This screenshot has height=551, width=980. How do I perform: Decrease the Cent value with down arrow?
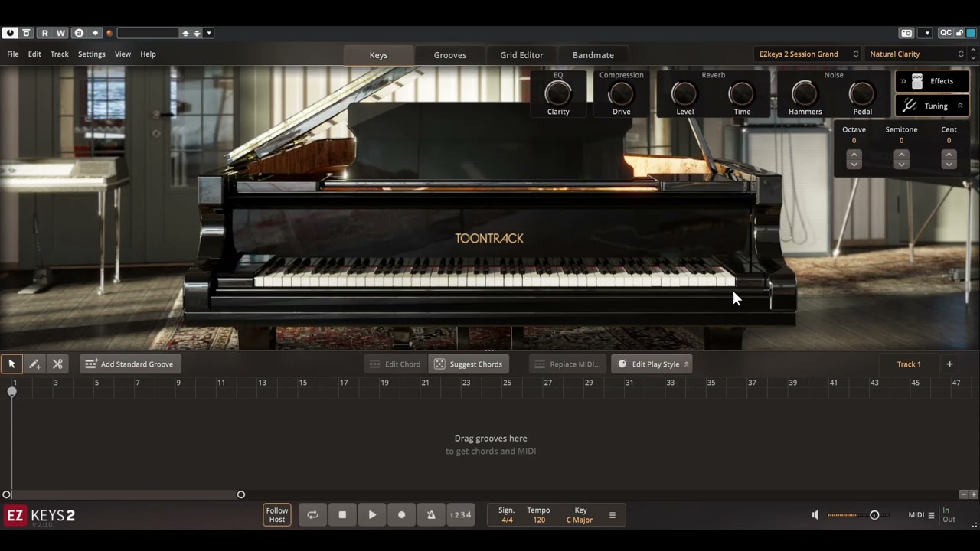(949, 164)
